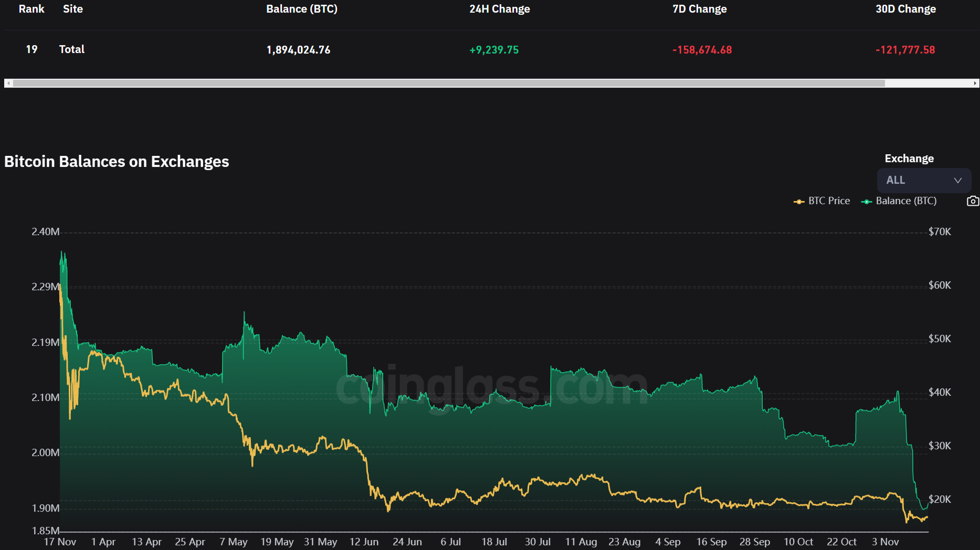Select the Total row in the table
Screen dimensions: 980x550
point(72,49)
